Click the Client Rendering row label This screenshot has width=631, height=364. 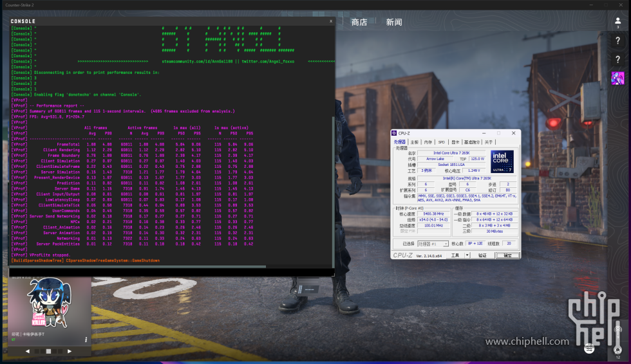click(x=62, y=150)
